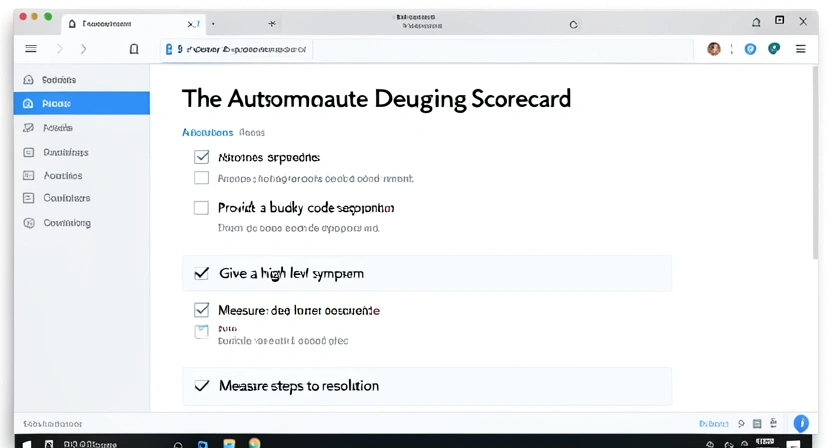Image resolution: width=832 pixels, height=448 pixels.
Task: Select the third sidebar item with pencil icon
Action: (x=82, y=127)
